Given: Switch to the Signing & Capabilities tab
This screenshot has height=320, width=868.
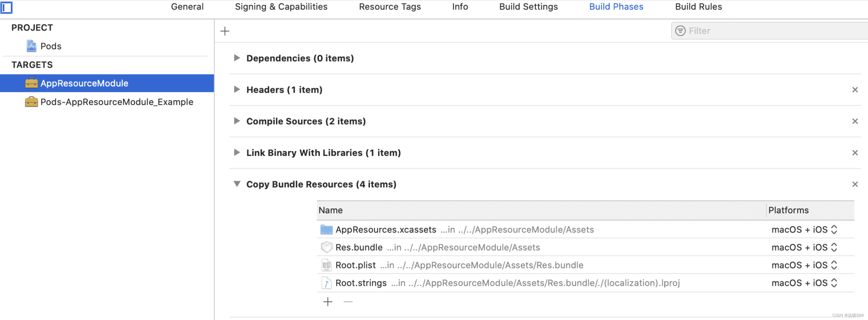Looking at the screenshot, I should click(x=281, y=6).
